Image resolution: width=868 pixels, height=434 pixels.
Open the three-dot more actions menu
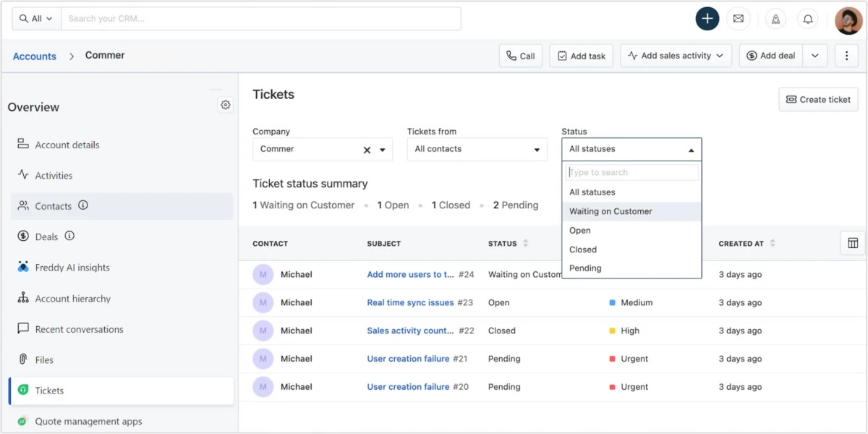tap(846, 56)
